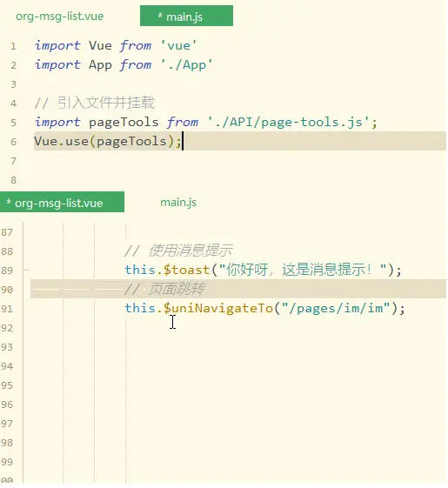Switch to org-msg-list.vue tab in upper editor
This screenshot has height=488, width=448.
tap(59, 16)
